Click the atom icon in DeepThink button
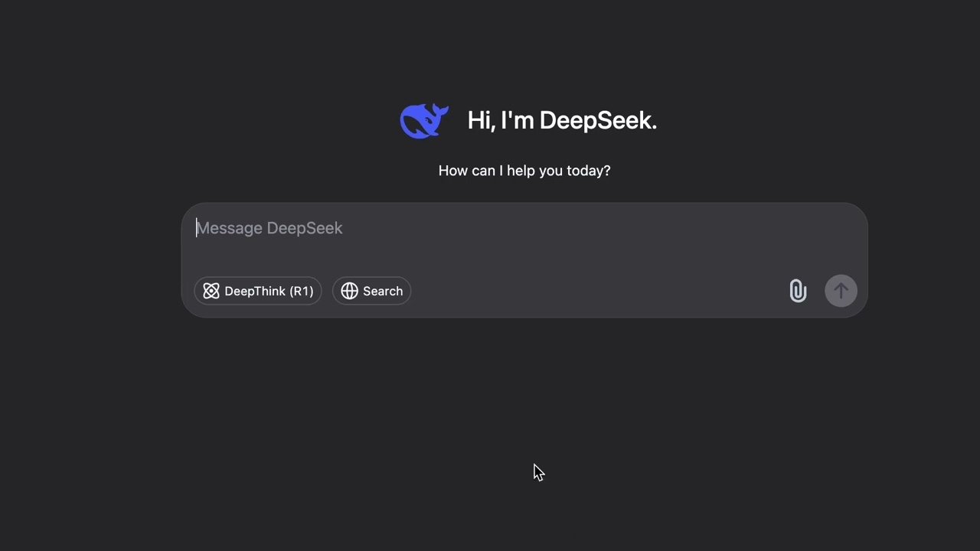 pos(211,291)
